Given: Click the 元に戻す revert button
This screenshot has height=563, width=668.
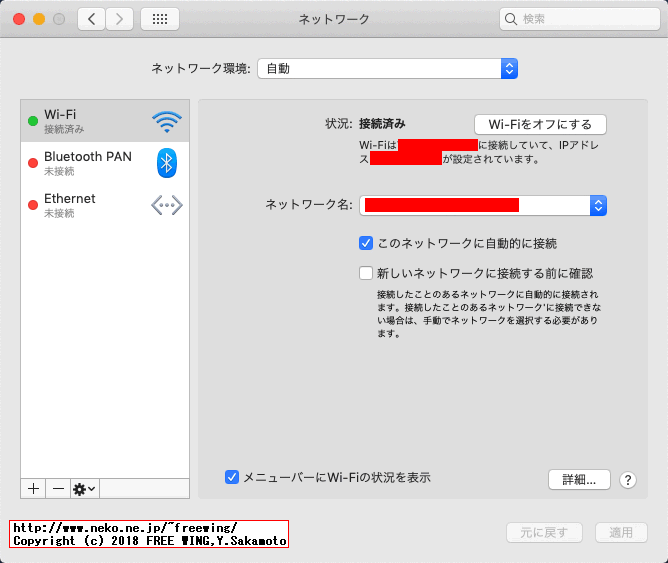Looking at the screenshot, I should pyautogui.click(x=544, y=532).
